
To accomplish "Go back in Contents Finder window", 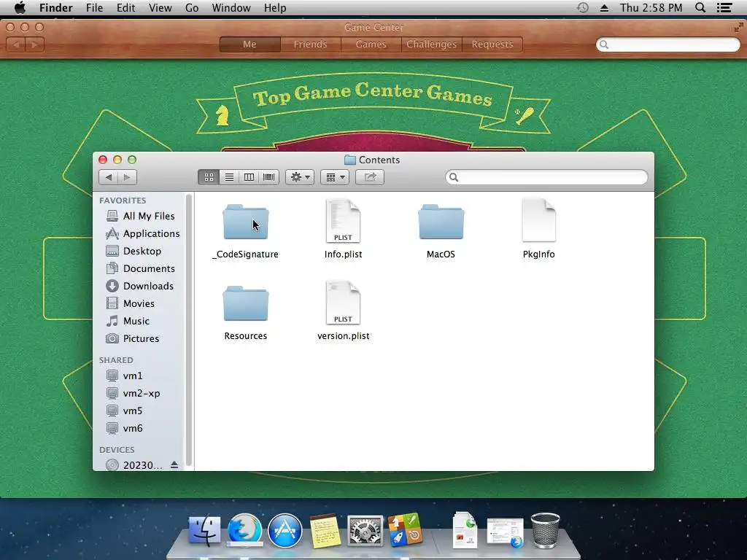I will (x=109, y=177).
